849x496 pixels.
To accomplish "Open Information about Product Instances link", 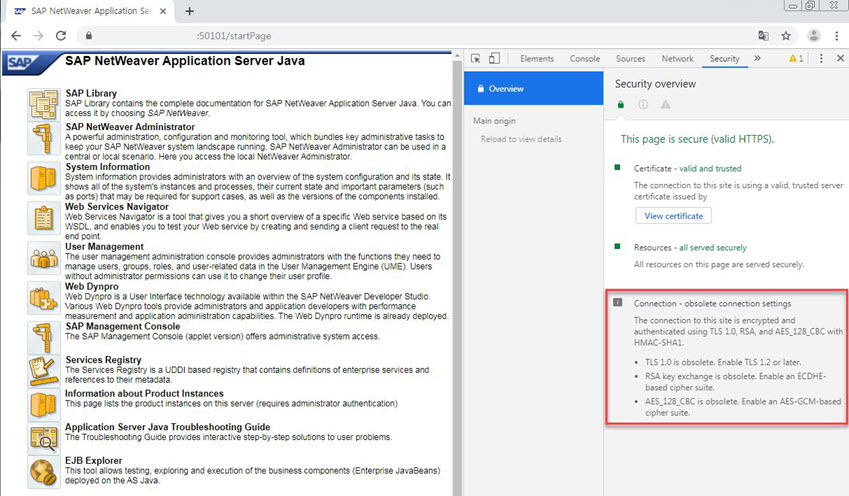I will tap(144, 394).
